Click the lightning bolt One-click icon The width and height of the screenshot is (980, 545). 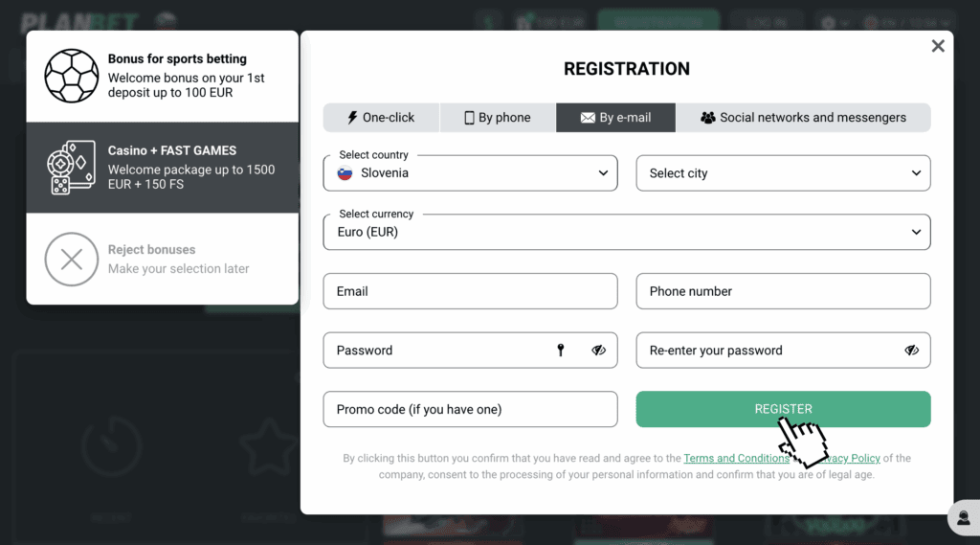click(351, 118)
